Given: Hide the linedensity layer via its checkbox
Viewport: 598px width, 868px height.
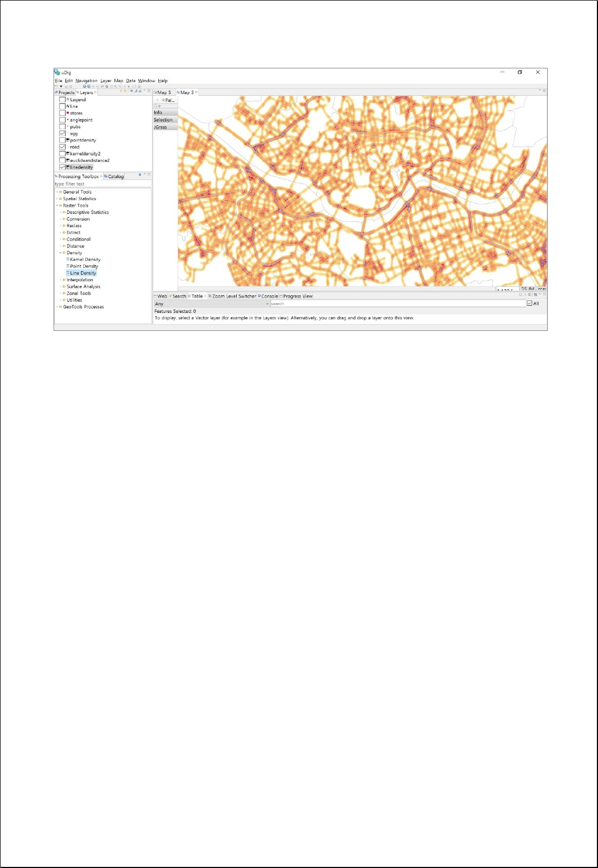Looking at the screenshot, I should 62,167.
